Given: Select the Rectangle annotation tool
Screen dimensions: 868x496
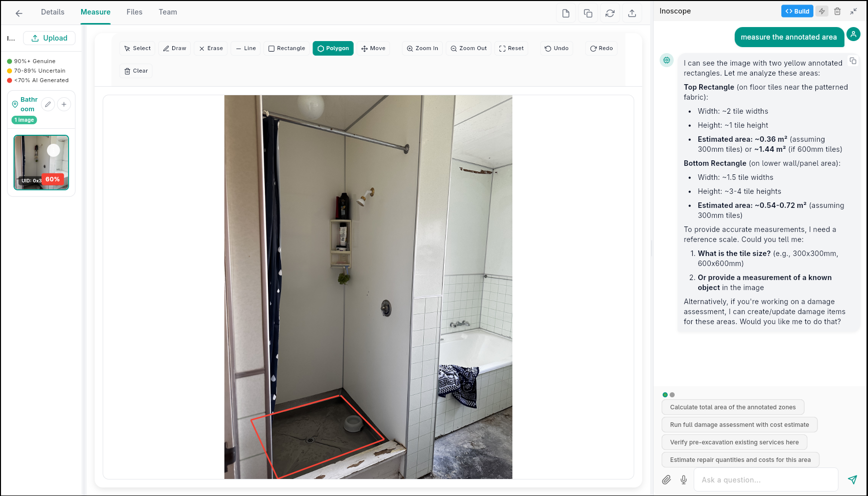Looking at the screenshot, I should [286, 48].
